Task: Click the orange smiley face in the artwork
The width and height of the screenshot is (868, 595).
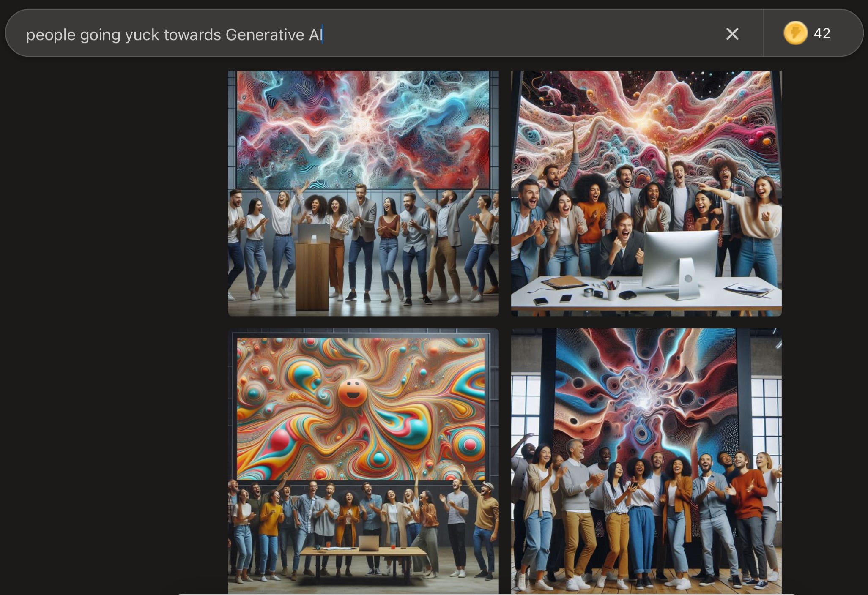Action: tap(352, 393)
